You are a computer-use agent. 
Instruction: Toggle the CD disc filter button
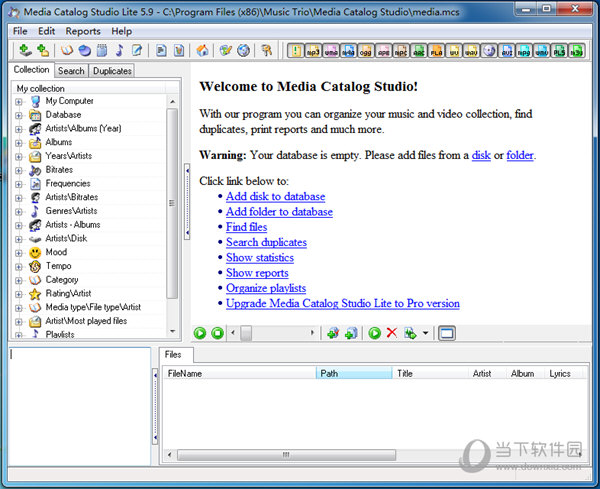pyautogui.click(x=489, y=51)
